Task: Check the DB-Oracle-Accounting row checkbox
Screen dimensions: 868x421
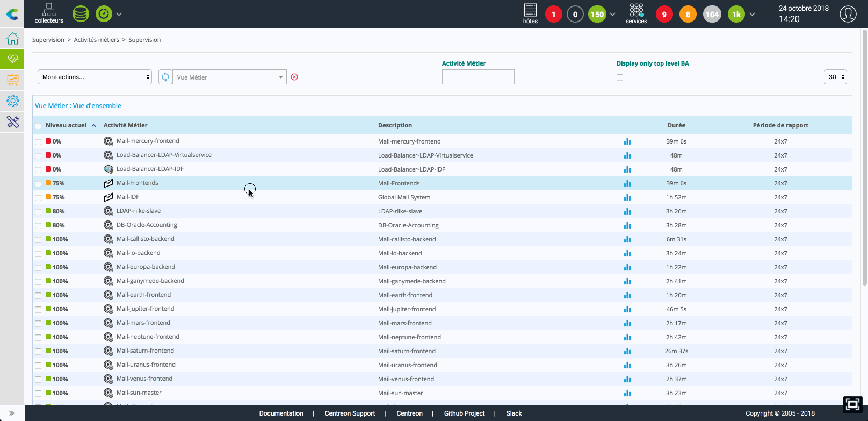Action: (38, 226)
